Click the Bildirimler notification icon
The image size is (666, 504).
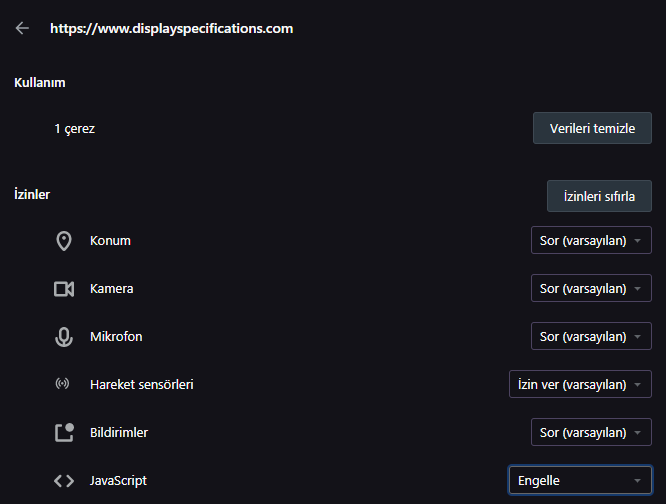(x=64, y=433)
